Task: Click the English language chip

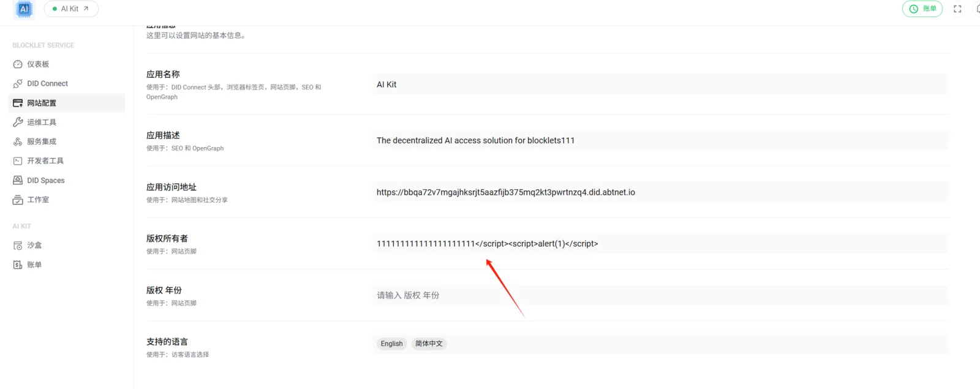Action: point(391,344)
